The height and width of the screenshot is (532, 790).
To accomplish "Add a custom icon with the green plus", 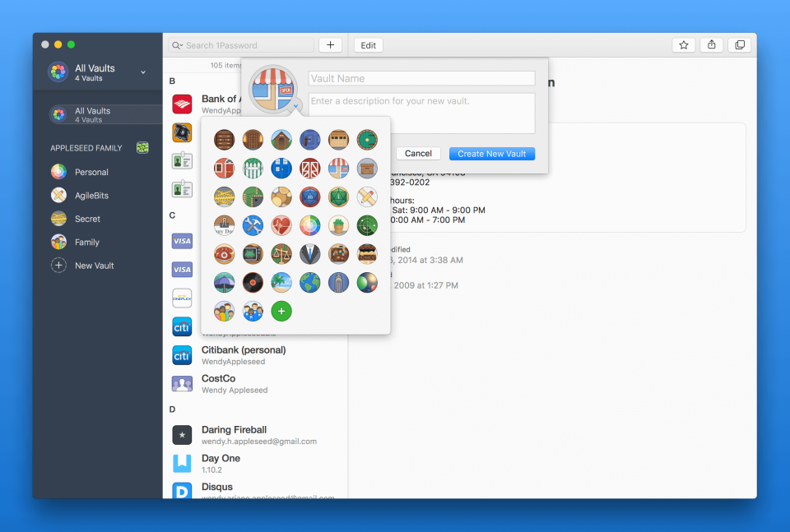I will [281, 311].
